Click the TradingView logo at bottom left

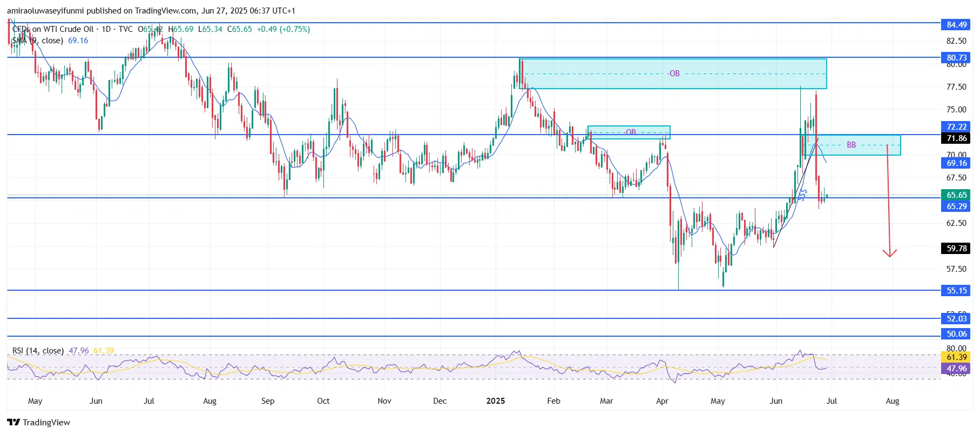(x=38, y=423)
